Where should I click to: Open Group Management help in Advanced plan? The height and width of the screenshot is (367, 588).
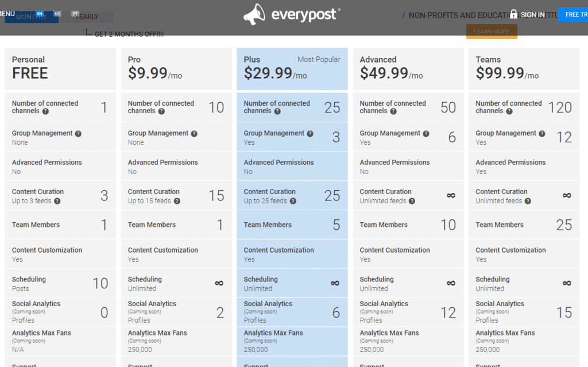(425, 134)
